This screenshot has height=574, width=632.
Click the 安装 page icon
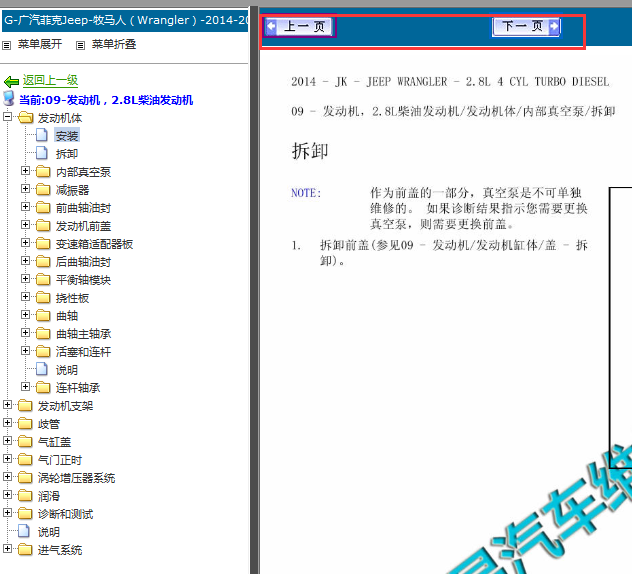coord(42,135)
